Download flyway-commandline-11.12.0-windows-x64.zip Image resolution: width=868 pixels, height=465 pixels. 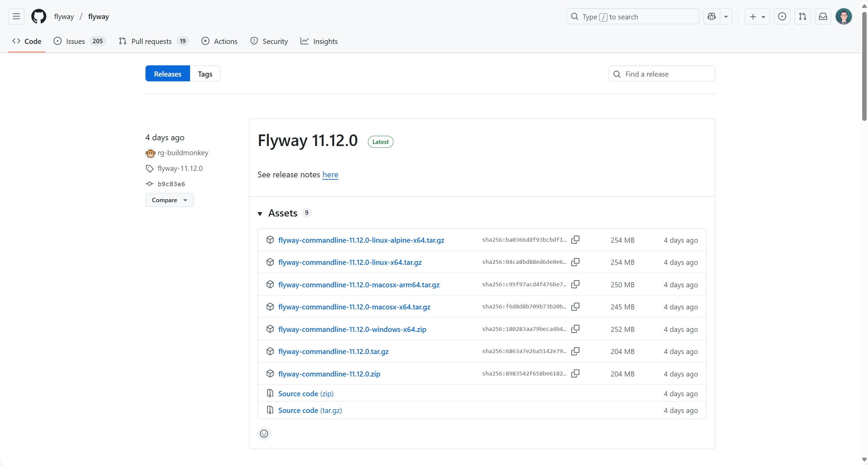(x=352, y=329)
